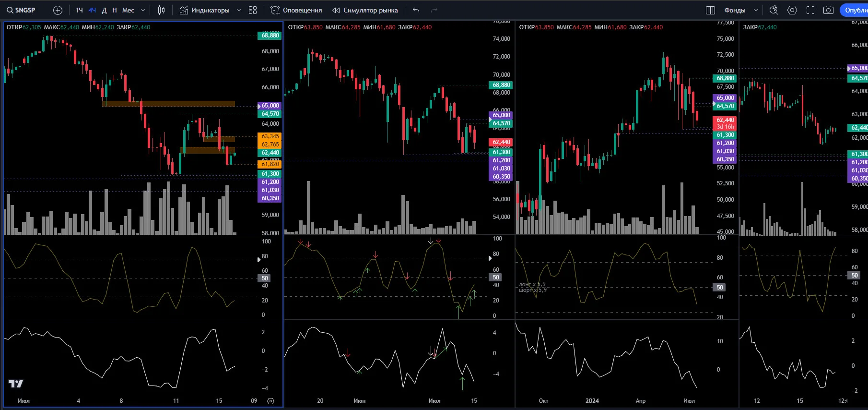The width and height of the screenshot is (868, 410).
Task: Click the 2024 date label on third chart axis
Action: tap(592, 401)
